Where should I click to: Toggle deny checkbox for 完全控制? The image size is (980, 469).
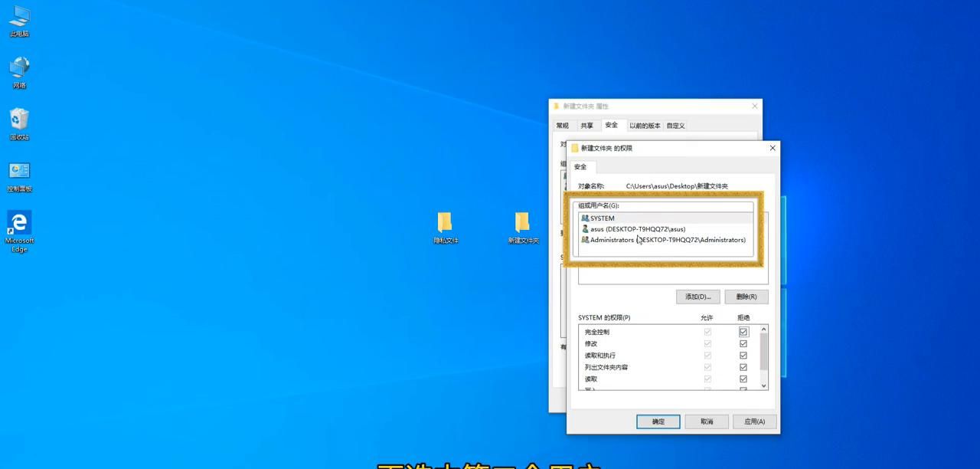click(743, 332)
